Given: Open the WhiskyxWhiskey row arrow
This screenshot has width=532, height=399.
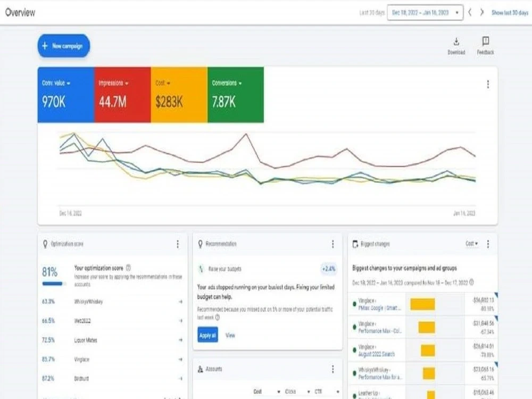Looking at the screenshot, I should pos(180,302).
